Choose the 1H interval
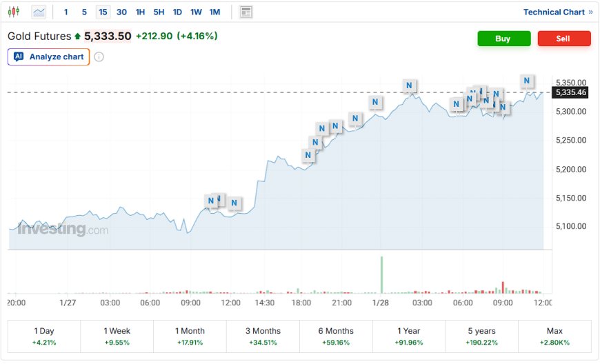 (x=140, y=12)
